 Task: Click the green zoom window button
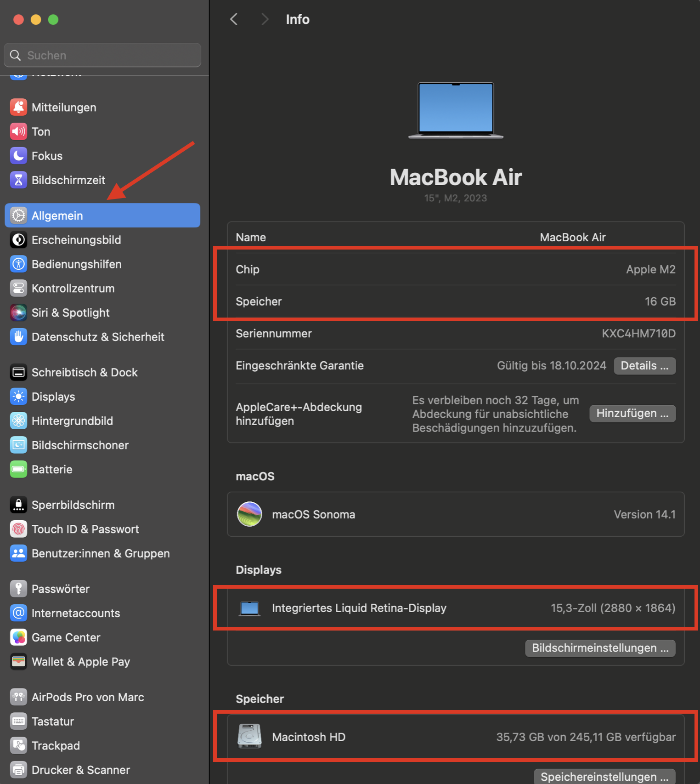53,19
